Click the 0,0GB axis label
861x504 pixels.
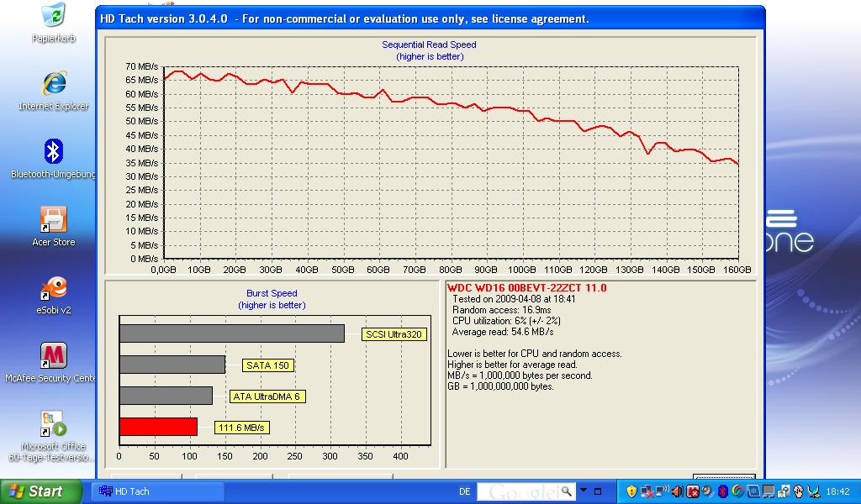(x=163, y=270)
